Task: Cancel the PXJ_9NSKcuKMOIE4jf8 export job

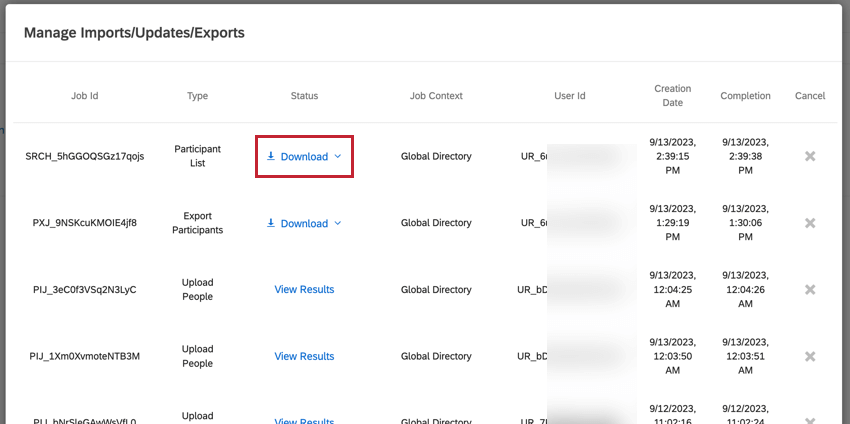Action: coord(810,223)
